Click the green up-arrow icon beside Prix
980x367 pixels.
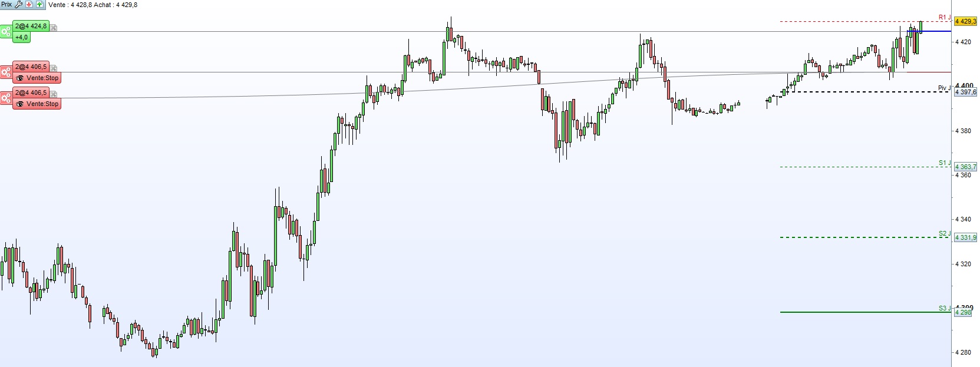[x=39, y=4]
